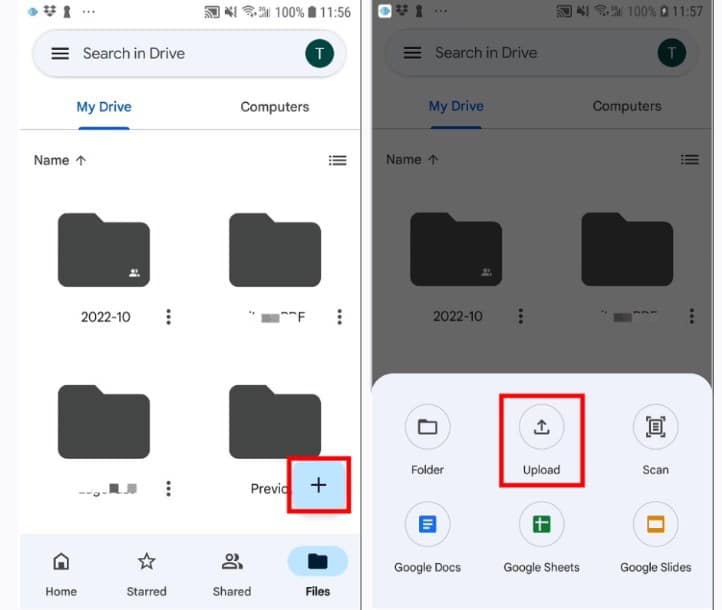The image size is (722, 610).
Task: Select My Drive tab in left screen
Action: click(x=104, y=107)
